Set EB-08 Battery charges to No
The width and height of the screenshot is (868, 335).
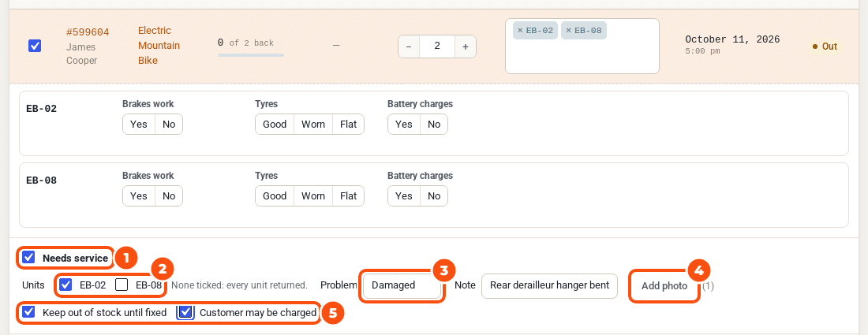tap(434, 196)
